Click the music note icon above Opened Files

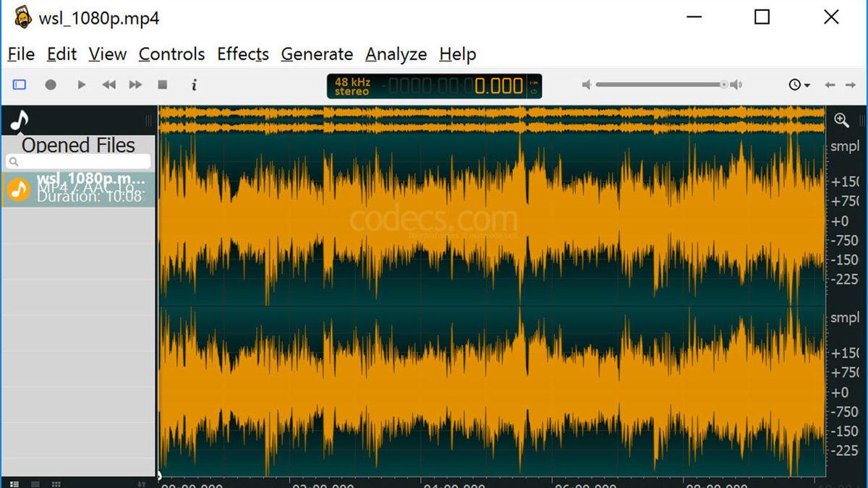pos(18,119)
